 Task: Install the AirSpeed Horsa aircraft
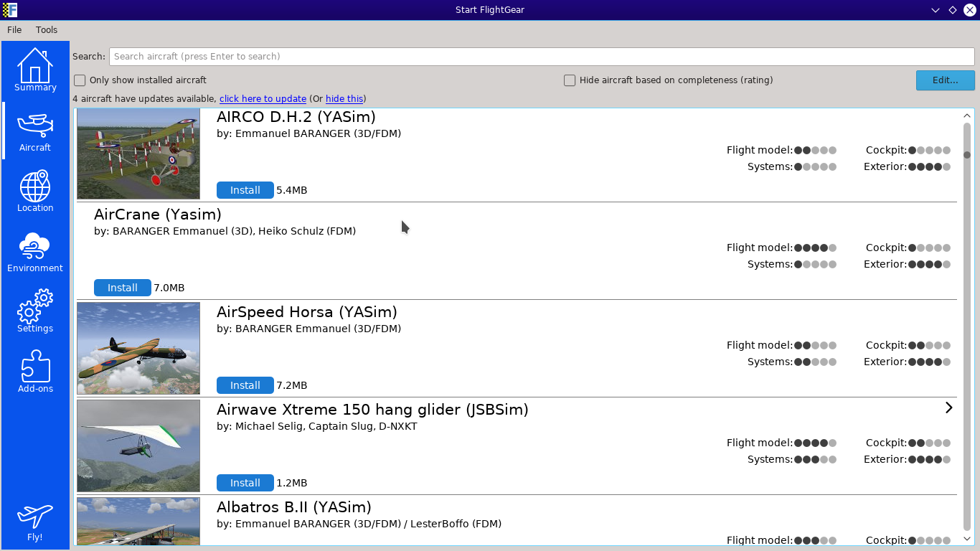click(x=245, y=385)
